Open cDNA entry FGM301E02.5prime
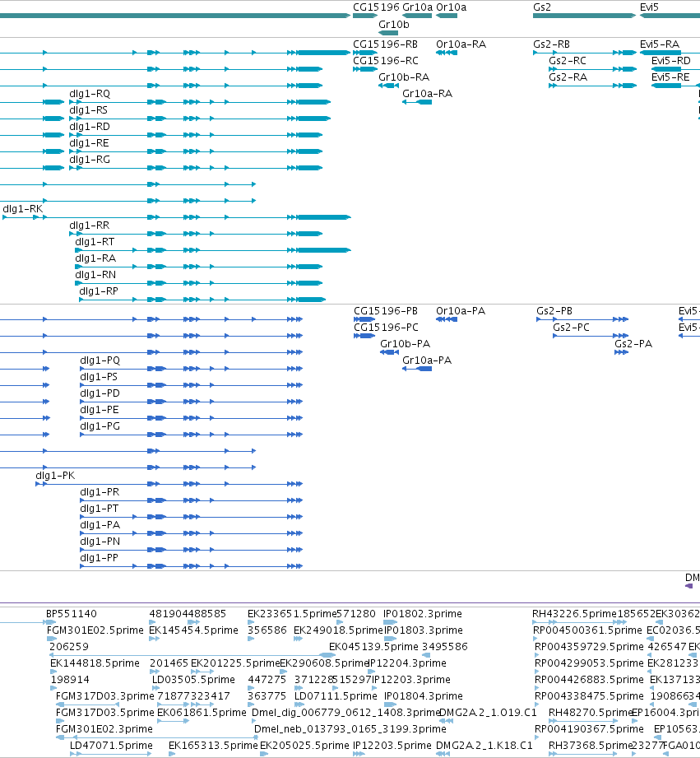The height and width of the screenshot is (758, 700). 95,630
